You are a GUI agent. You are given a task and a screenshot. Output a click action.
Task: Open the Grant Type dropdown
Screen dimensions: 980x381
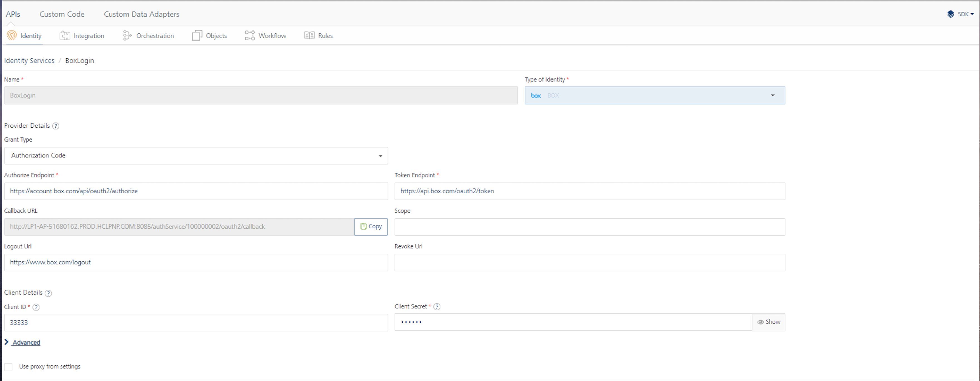click(x=196, y=156)
